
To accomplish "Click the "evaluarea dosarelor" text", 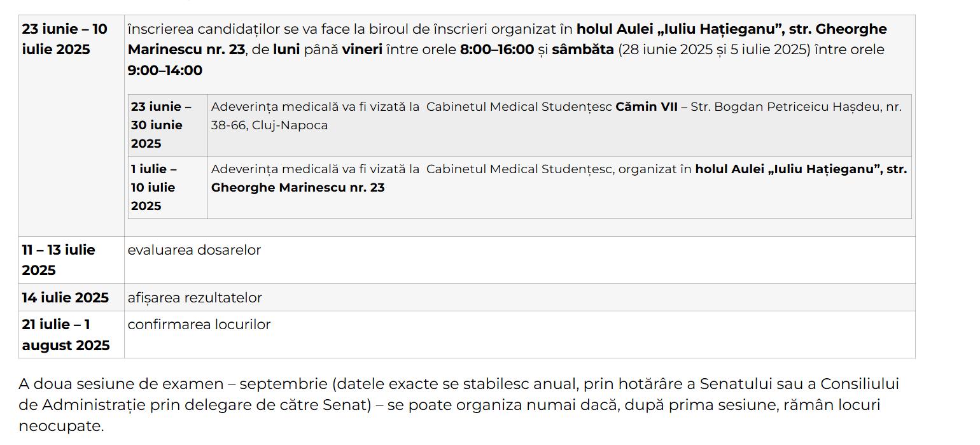I will (x=194, y=250).
